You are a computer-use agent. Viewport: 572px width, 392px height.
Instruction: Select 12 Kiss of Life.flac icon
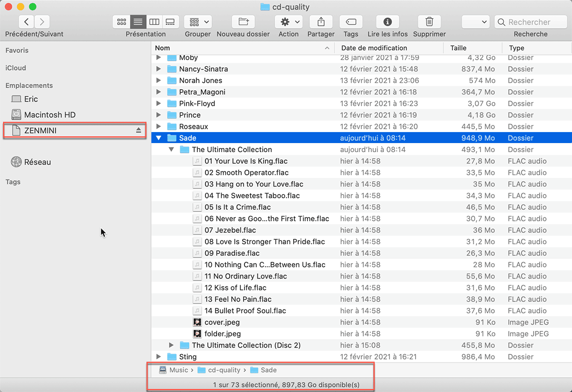(x=197, y=288)
